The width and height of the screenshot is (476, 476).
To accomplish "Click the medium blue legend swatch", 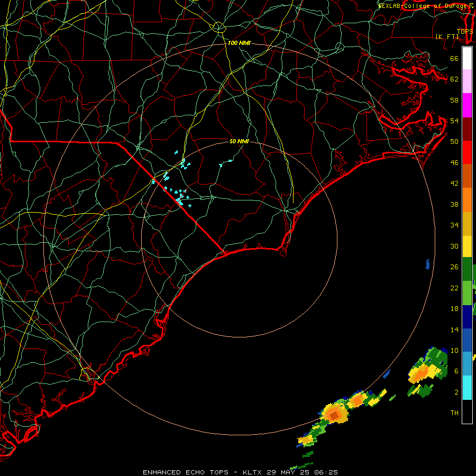I will click(x=467, y=340).
